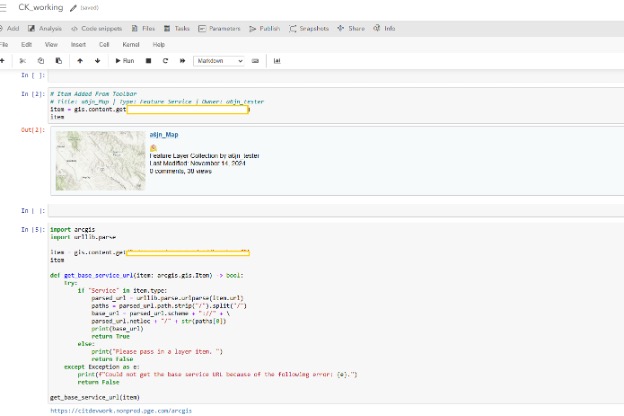Interrupt the kernel with the stop icon

click(148, 61)
